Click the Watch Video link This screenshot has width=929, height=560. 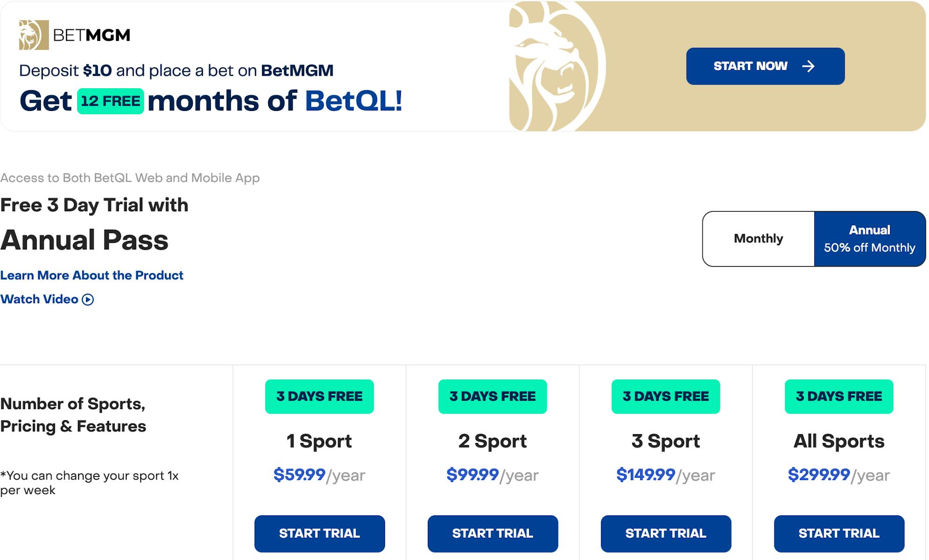pyautogui.click(x=39, y=300)
